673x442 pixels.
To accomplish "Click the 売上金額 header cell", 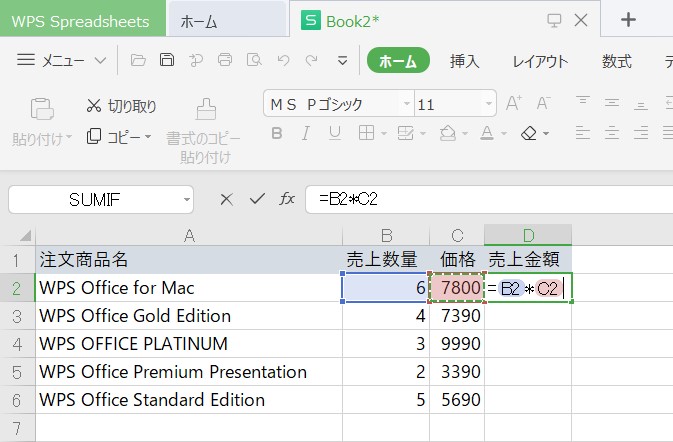I will pos(528,260).
